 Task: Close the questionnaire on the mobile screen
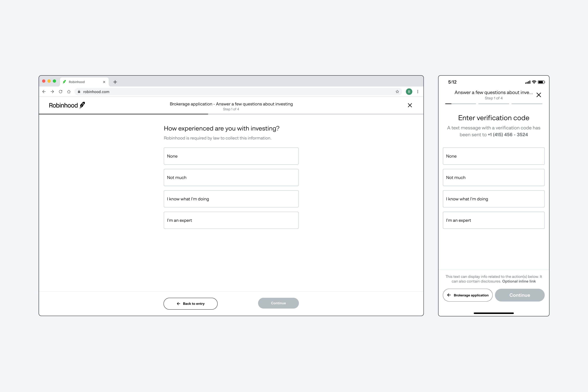pos(539,95)
